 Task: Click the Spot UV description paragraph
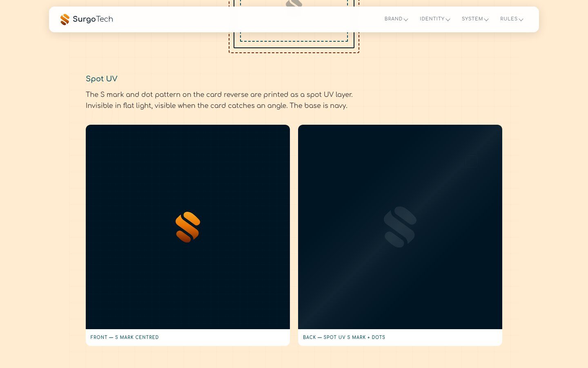coord(219,100)
